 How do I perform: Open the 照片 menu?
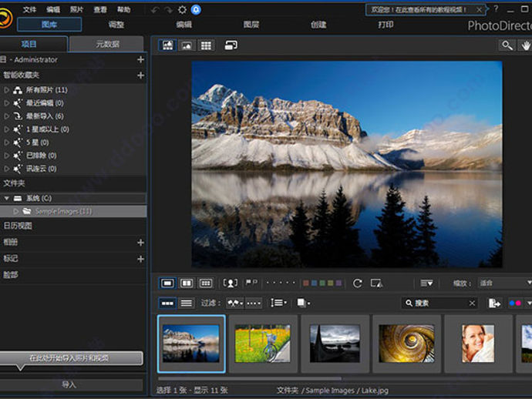pyautogui.click(x=76, y=9)
